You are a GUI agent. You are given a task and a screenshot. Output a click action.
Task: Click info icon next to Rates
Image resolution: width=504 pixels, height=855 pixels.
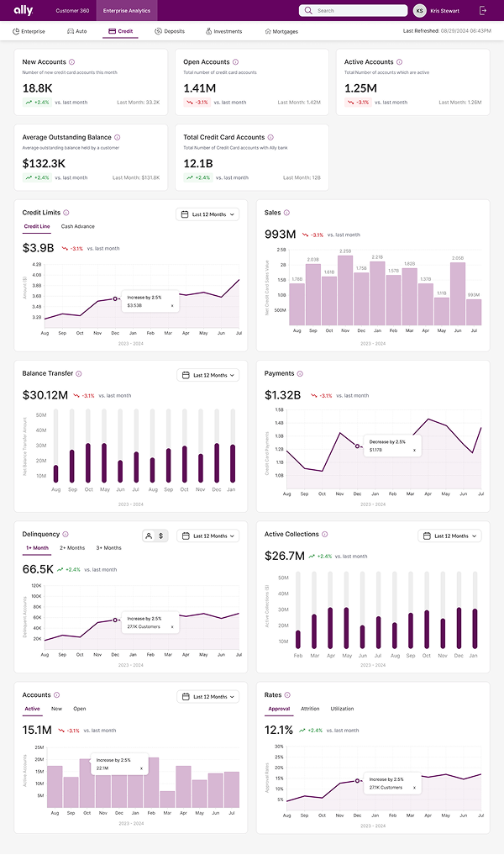pyautogui.click(x=287, y=695)
